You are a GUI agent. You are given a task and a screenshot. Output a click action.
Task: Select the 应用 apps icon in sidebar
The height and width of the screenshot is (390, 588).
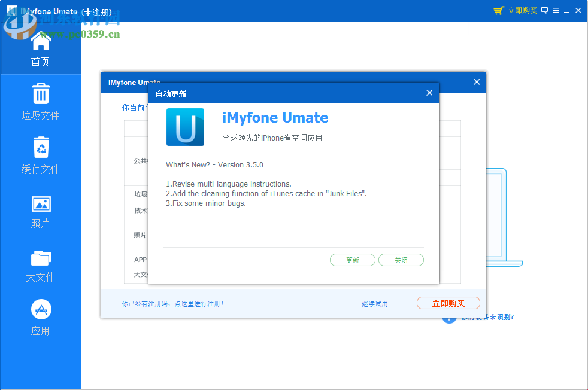[40, 309]
